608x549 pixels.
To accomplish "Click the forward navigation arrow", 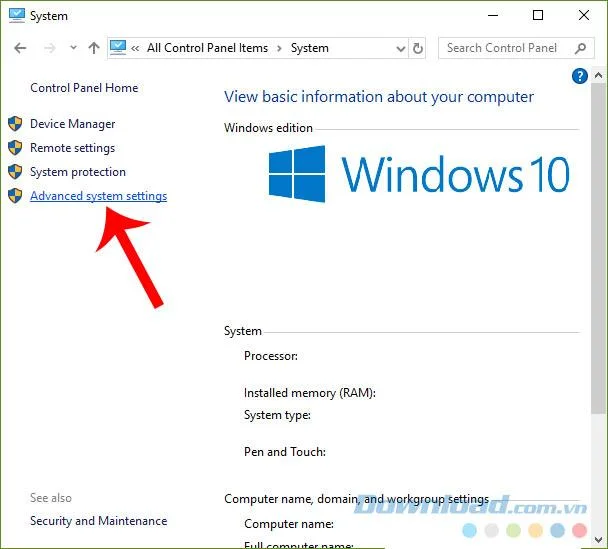I will click(50, 48).
